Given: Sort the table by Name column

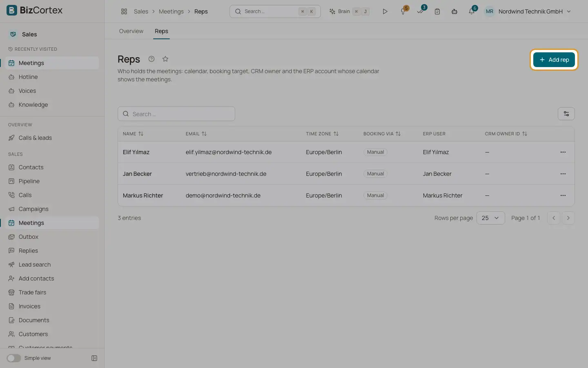Looking at the screenshot, I should 133,134.
